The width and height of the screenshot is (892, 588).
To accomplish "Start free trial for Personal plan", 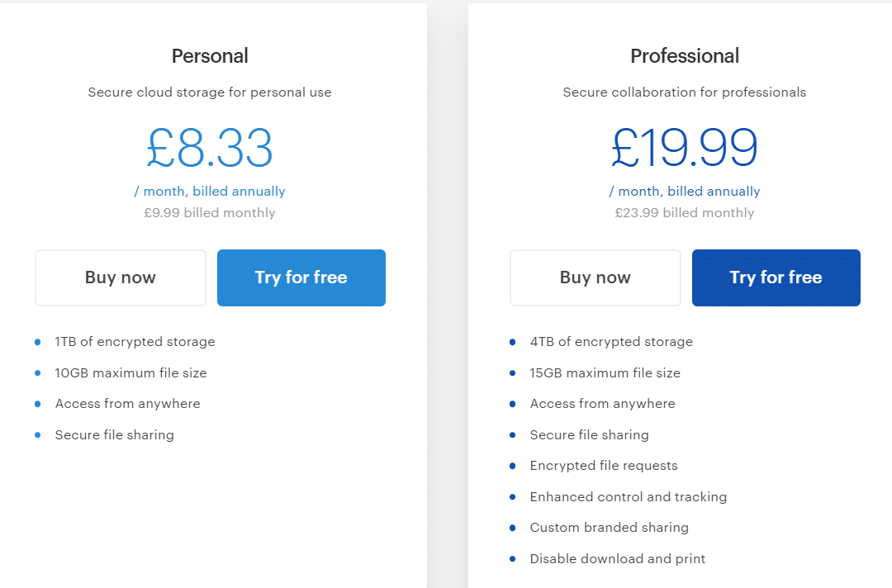I will tap(301, 277).
